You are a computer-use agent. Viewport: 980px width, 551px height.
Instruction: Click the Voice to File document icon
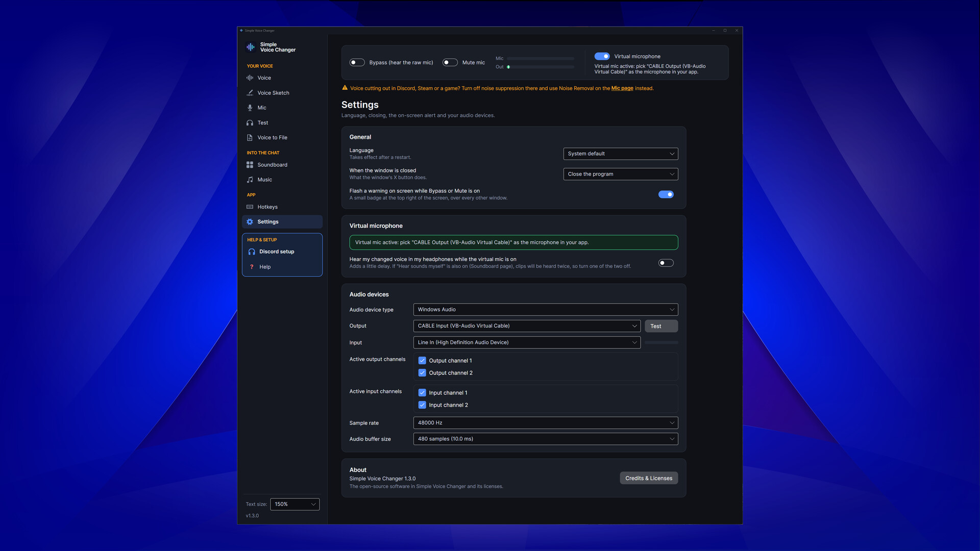[x=250, y=138]
